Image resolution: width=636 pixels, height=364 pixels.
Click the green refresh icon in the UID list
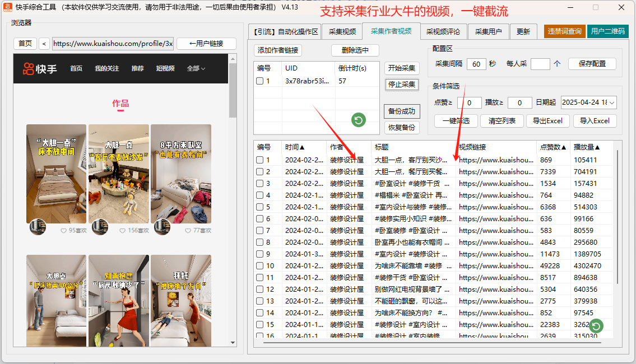(359, 119)
